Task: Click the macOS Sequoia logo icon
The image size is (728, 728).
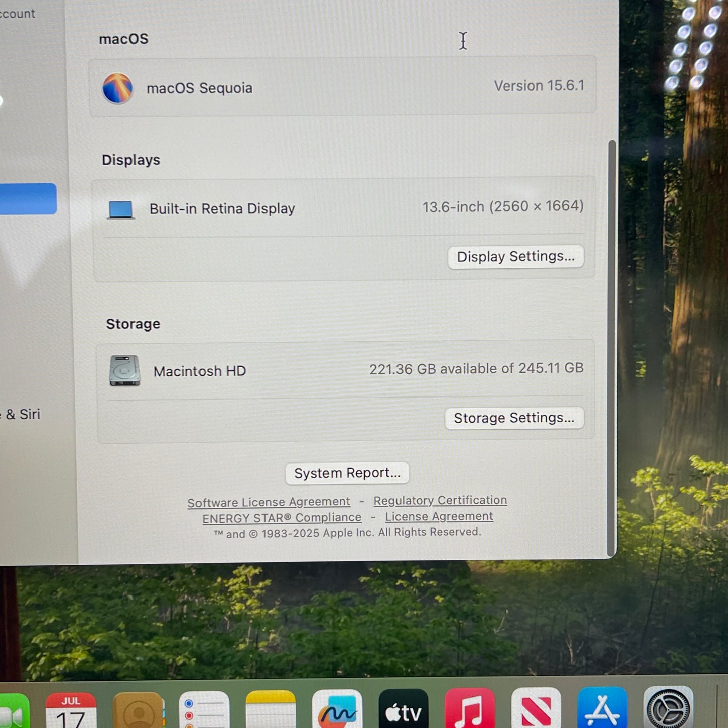Action: 117,88
